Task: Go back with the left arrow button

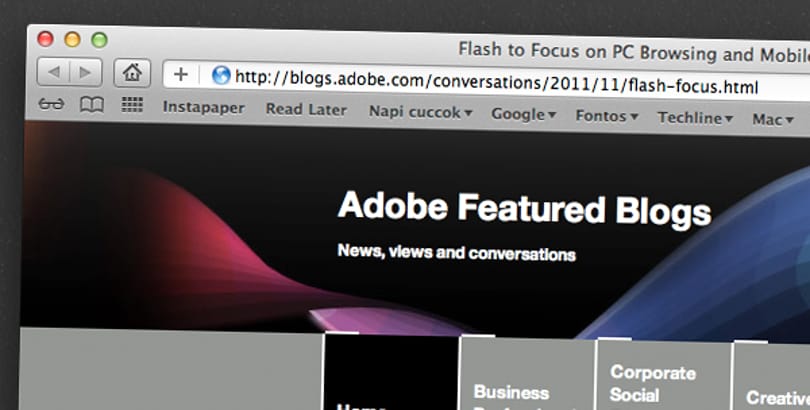Action: [x=53, y=72]
